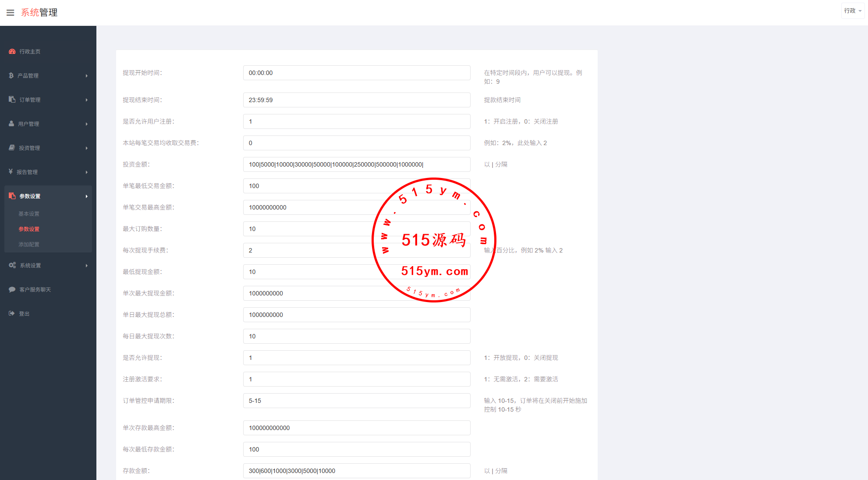Click the chat bubble icon 客户服务聊天
The height and width of the screenshot is (480, 868).
tap(12, 289)
